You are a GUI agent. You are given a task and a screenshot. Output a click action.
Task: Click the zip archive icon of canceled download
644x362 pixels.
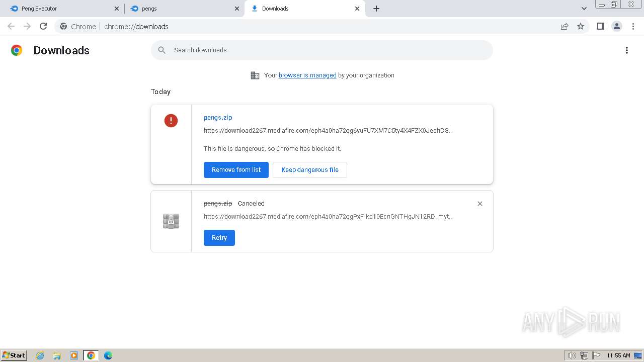(x=171, y=221)
